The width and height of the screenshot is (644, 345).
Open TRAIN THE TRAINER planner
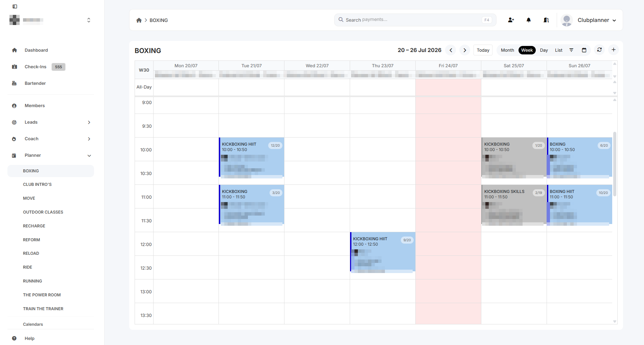(x=43, y=309)
